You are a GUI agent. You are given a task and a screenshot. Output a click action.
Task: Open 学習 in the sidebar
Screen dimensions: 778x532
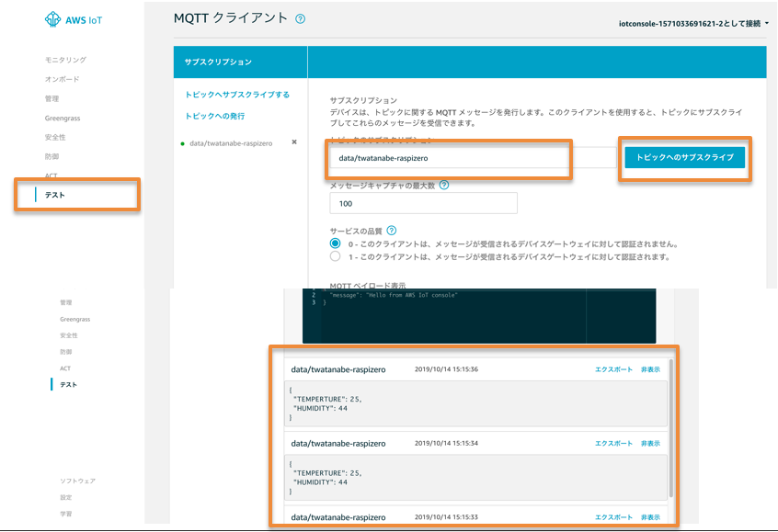click(66, 514)
